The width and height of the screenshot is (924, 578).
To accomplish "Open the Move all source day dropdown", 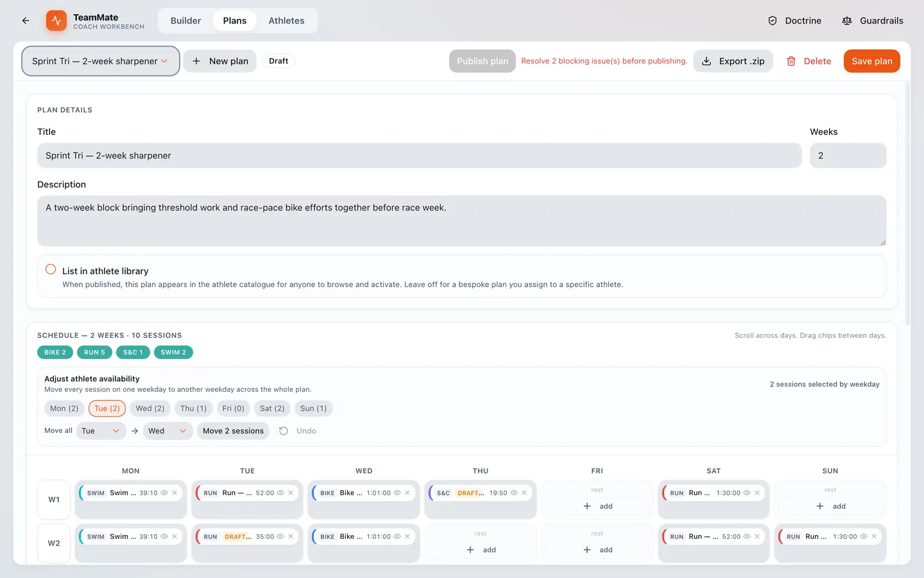I will pyautogui.click(x=101, y=431).
